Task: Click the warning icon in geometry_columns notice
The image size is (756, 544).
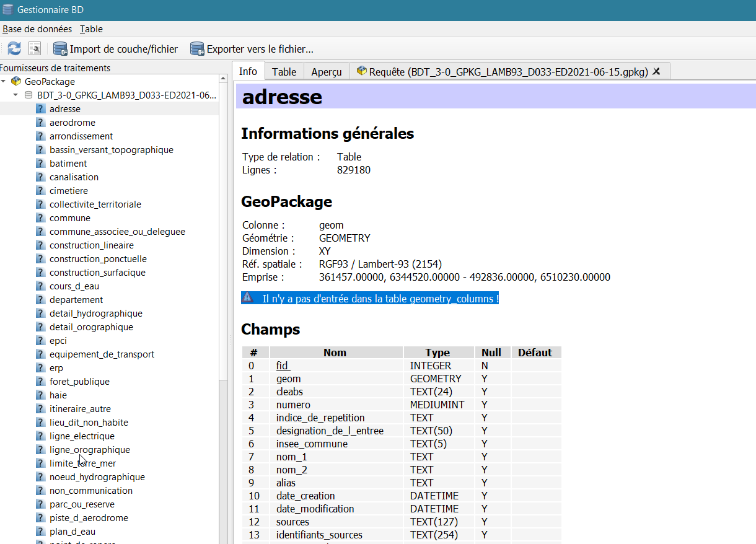Action: pos(248,299)
